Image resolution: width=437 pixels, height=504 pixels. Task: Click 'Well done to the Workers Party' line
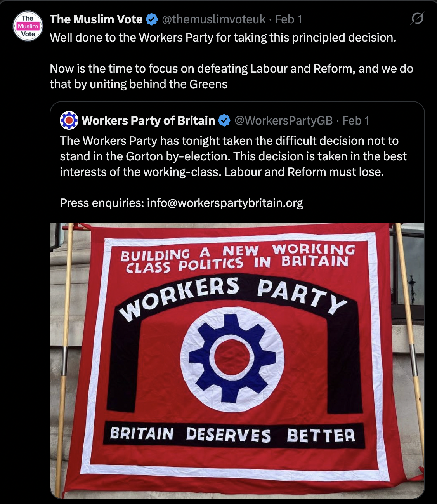223,38
